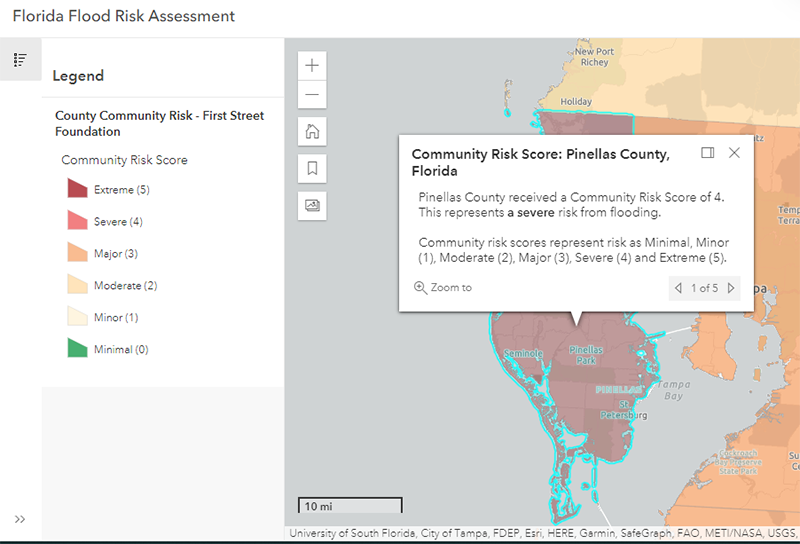Return map to home extent
Screen dimensions: 800x544
coord(313,131)
